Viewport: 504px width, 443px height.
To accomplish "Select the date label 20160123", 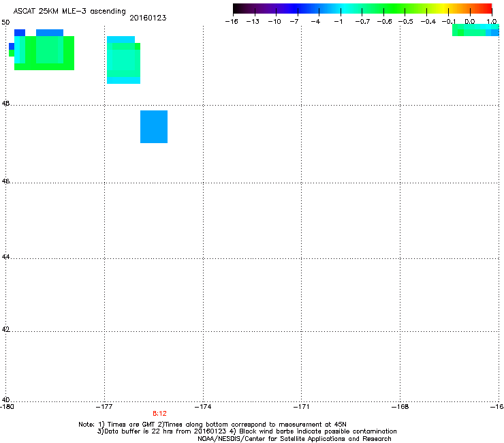I will click(148, 18).
